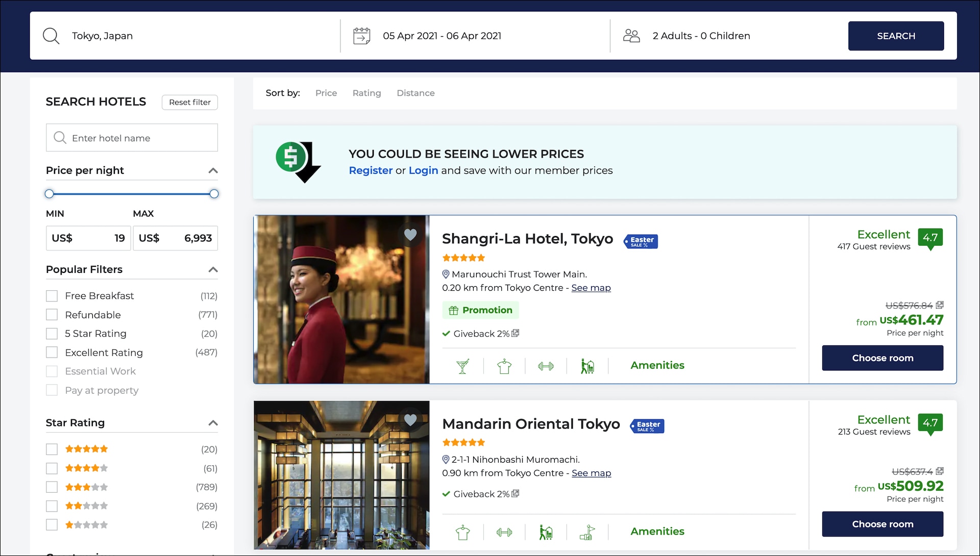Open See map for Mandarin Oriental
Viewport: 980px width, 556px height.
(x=591, y=473)
